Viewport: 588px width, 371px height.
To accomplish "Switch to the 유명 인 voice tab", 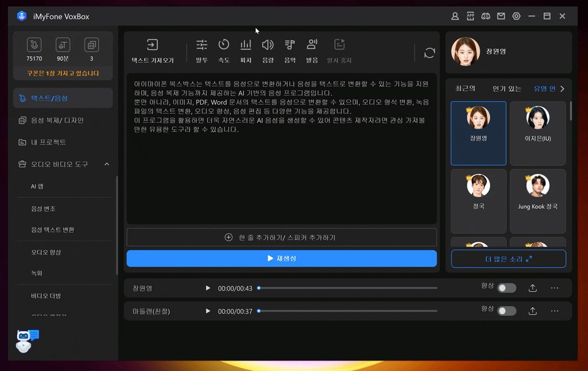I will tap(545, 89).
